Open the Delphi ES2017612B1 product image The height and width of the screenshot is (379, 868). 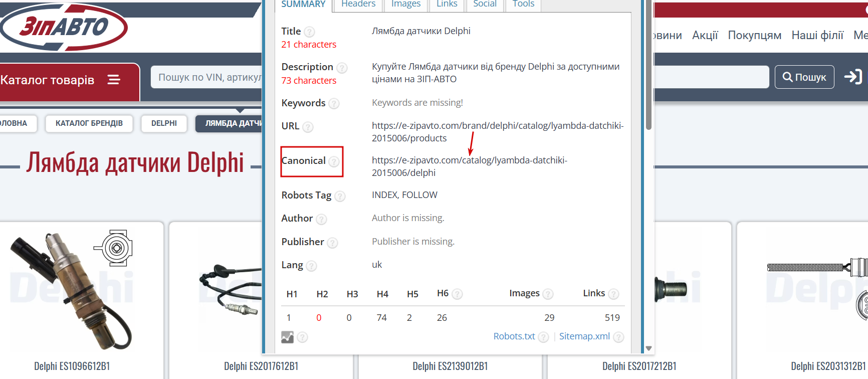click(230, 290)
